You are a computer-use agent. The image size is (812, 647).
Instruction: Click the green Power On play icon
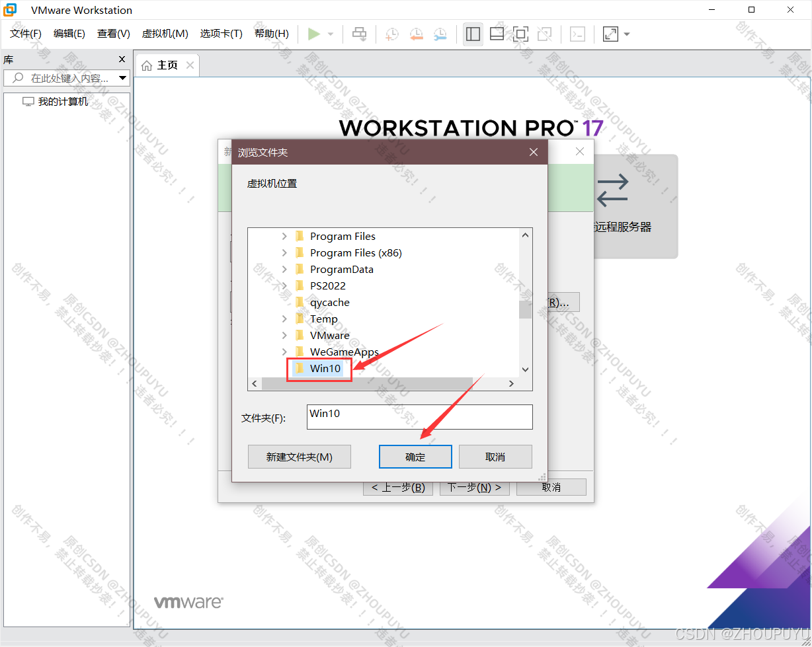pyautogui.click(x=313, y=34)
